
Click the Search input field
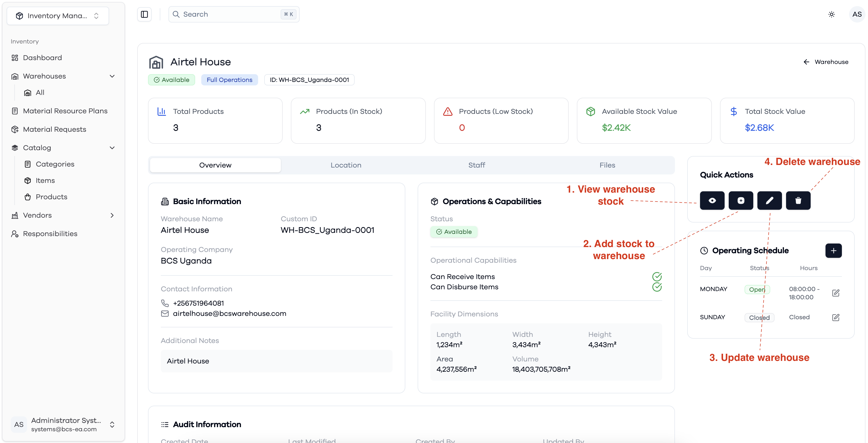point(234,14)
